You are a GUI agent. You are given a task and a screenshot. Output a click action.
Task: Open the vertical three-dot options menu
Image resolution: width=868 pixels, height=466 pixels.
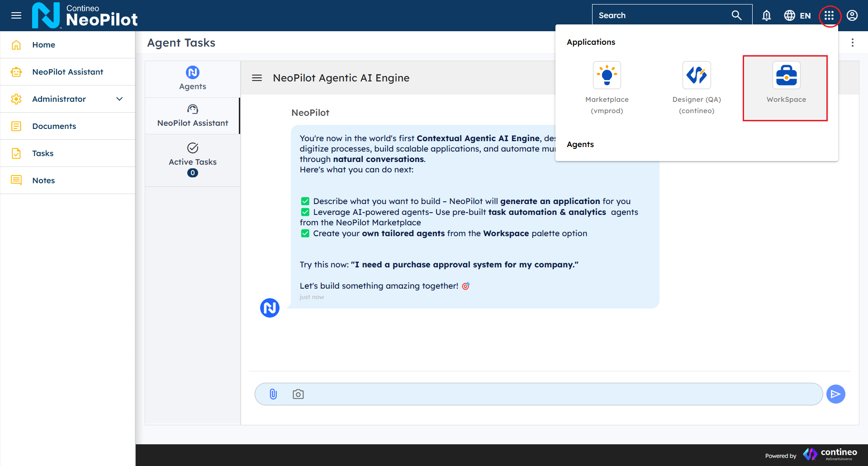(x=853, y=43)
